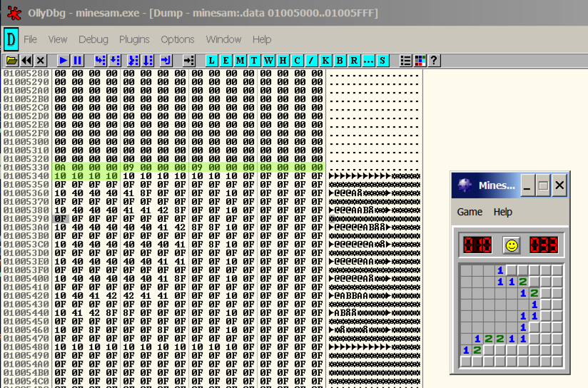Open the Plugins menu
This screenshot has height=388, width=588.
click(x=134, y=39)
